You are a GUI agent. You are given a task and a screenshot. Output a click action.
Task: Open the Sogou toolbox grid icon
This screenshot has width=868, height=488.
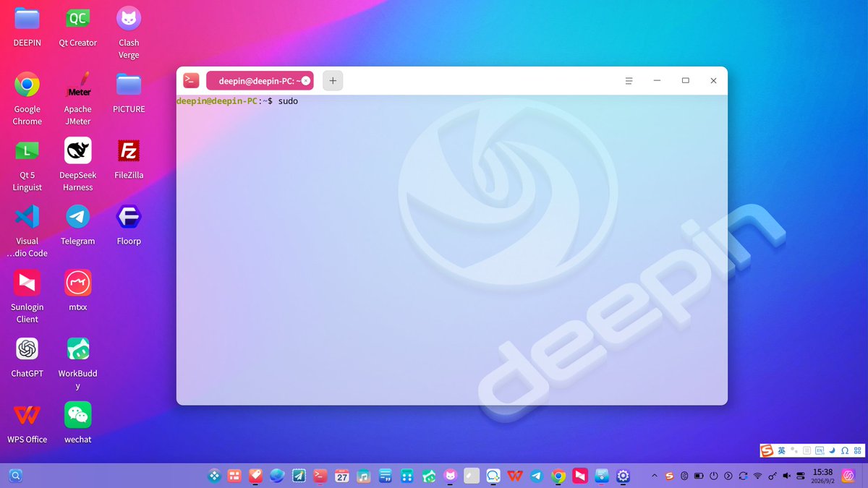pyautogui.click(x=856, y=450)
